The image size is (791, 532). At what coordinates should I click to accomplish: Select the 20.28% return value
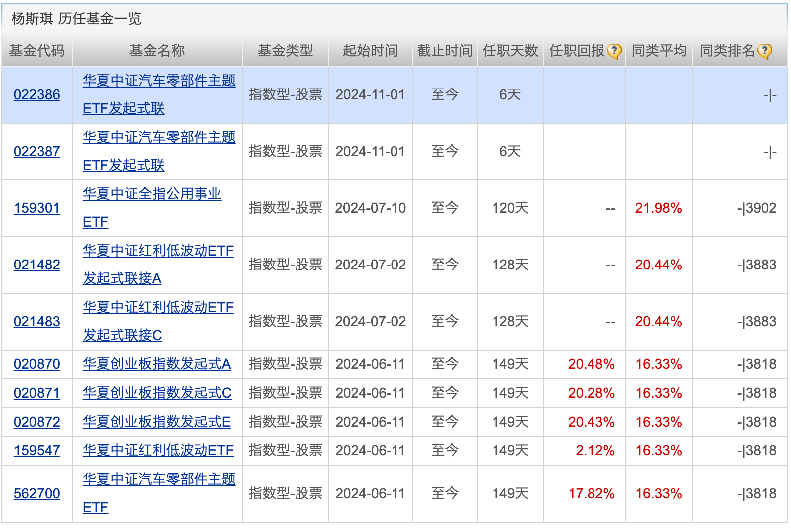tap(592, 393)
